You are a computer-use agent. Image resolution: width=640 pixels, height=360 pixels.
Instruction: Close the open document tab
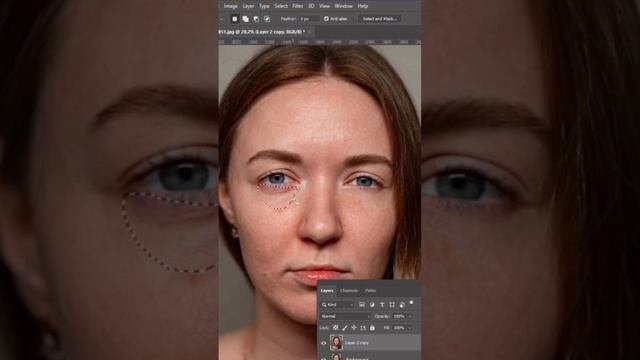(x=310, y=31)
